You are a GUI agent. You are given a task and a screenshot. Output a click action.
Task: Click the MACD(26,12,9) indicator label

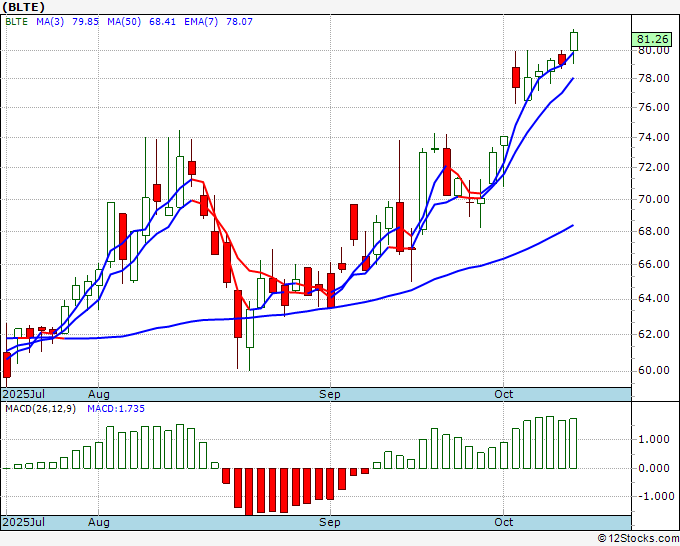click(40, 409)
